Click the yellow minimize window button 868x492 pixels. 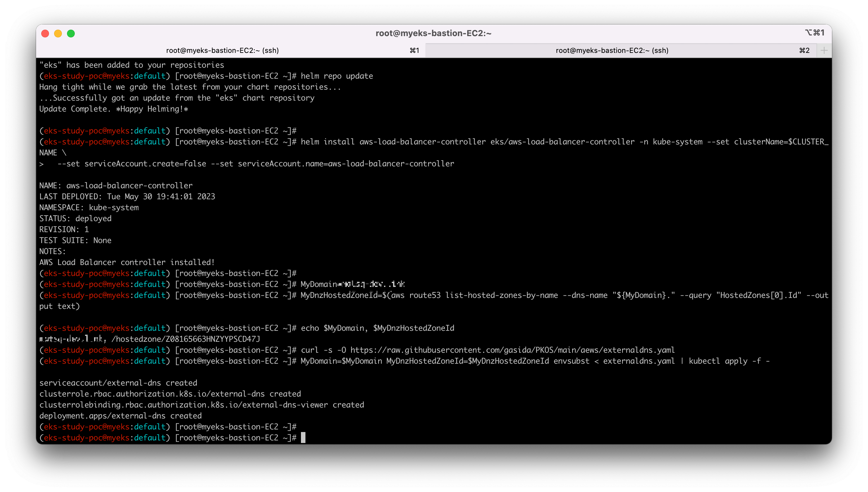58,34
